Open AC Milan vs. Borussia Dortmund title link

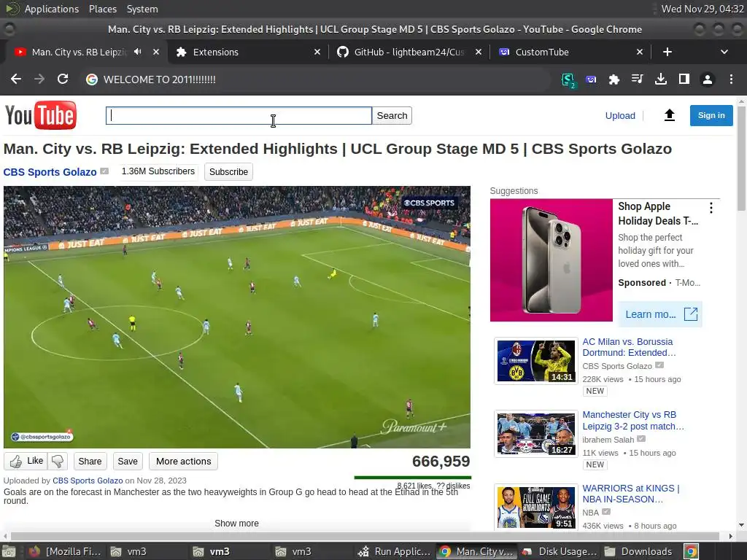tap(629, 347)
